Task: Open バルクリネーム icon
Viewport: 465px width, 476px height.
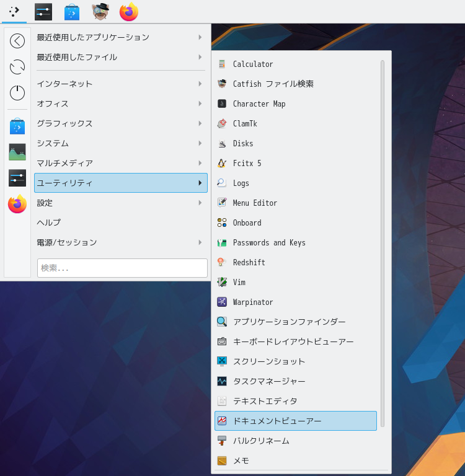Action: tap(222, 441)
